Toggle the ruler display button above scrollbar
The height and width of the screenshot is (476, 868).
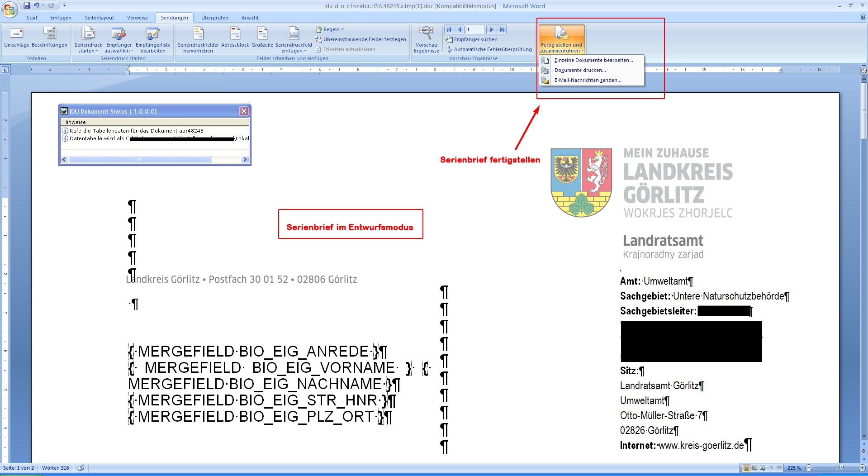click(x=864, y=70)
